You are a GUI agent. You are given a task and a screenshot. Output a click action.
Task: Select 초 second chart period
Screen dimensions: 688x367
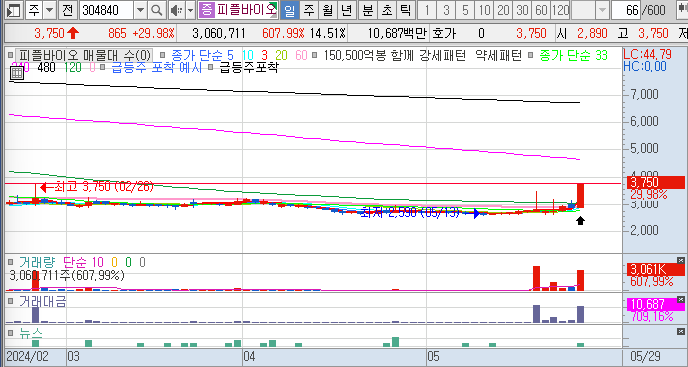[387, 10]
